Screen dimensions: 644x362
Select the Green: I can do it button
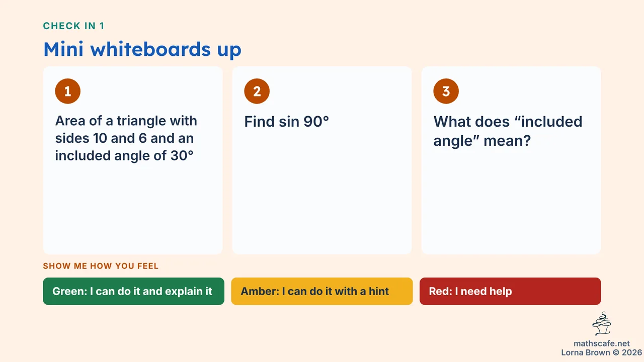click(134, 291)
